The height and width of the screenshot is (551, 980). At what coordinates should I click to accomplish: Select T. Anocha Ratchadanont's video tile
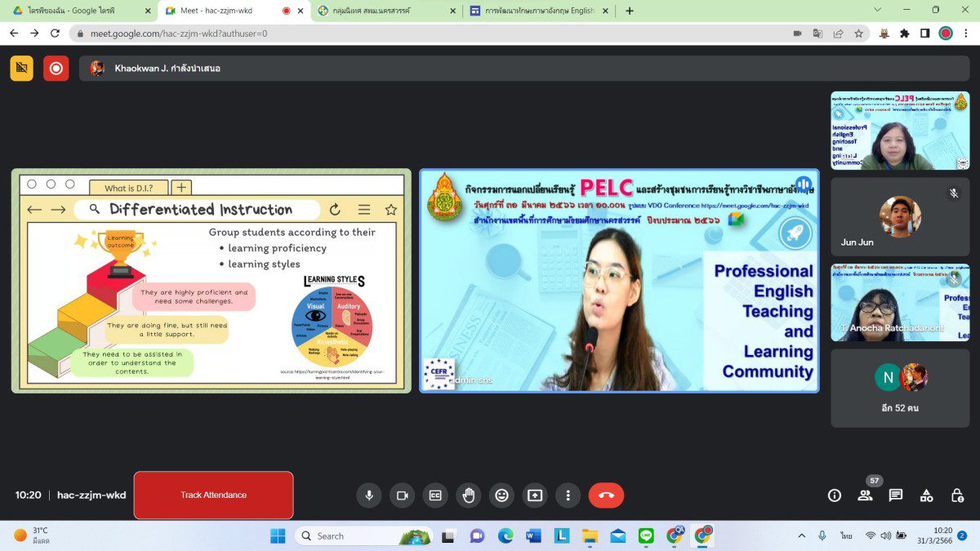coord(900,302)
